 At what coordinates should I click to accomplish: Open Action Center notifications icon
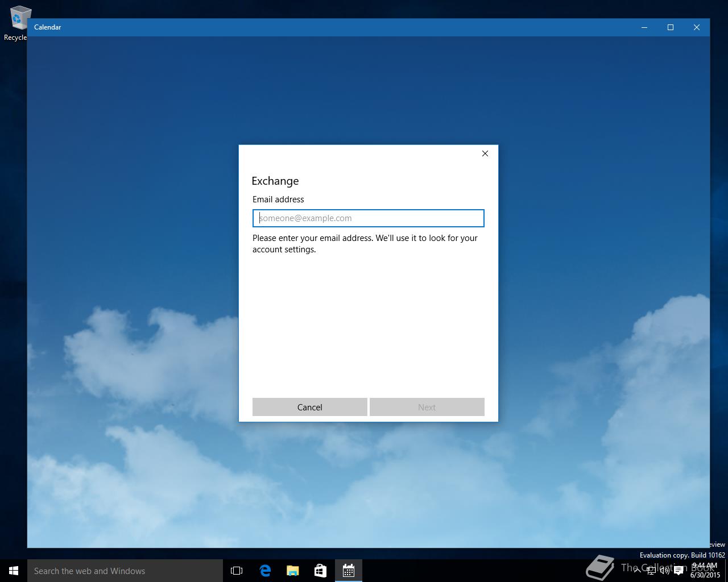tap(679, 571)
